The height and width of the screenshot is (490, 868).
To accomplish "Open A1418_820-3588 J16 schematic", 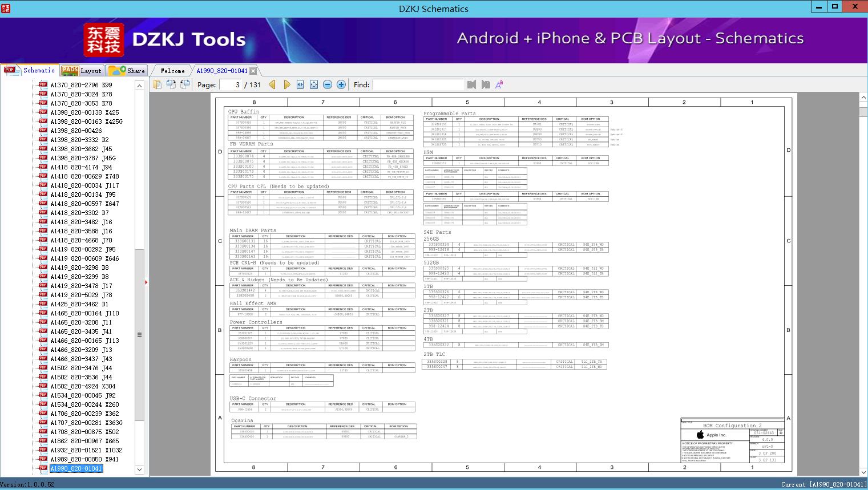I will 81,231.
